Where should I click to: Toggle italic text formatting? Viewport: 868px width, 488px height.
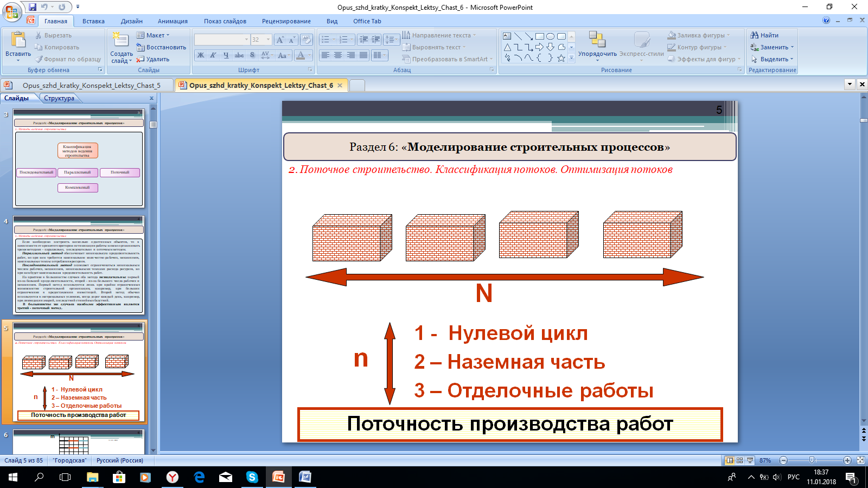[213, 55]
